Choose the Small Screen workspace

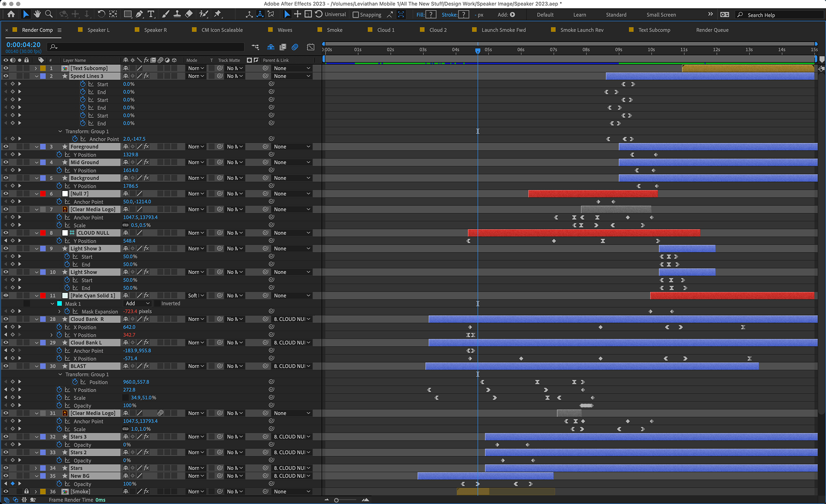coord(661,15)
